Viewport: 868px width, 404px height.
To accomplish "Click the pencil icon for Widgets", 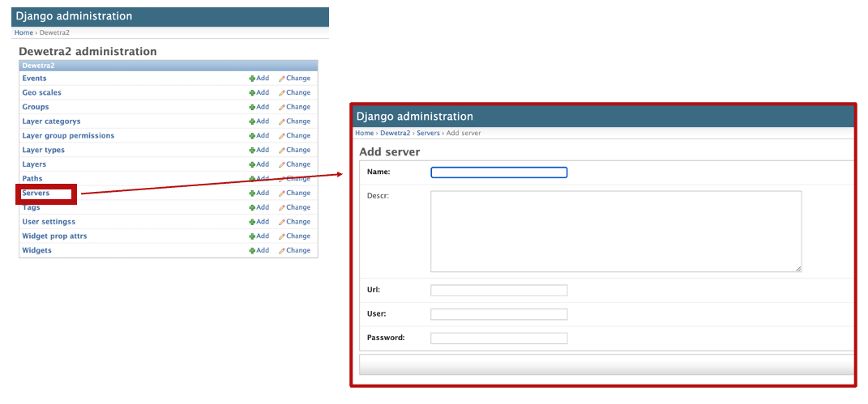I will (282, 251).
